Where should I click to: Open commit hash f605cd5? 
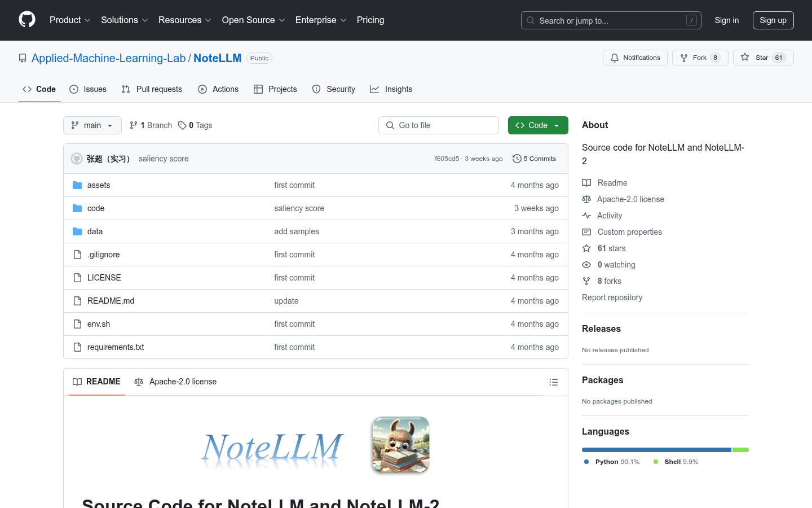tap(447, 159)
